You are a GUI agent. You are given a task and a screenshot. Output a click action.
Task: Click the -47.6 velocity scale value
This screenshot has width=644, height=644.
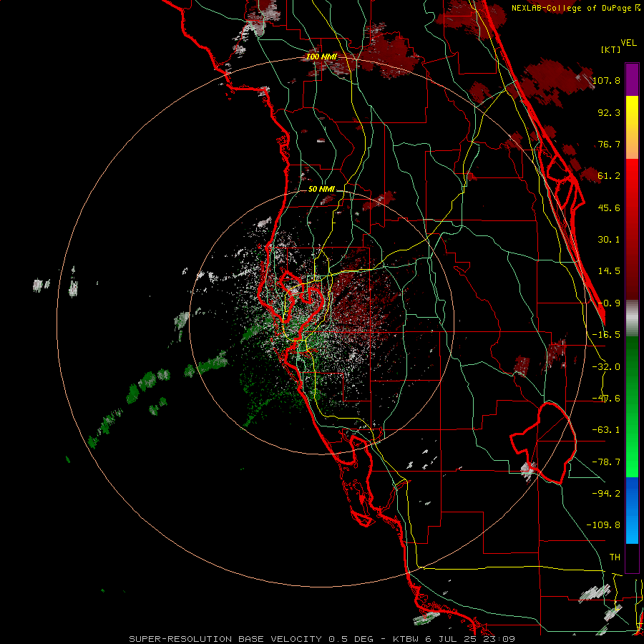coord(606,399)
